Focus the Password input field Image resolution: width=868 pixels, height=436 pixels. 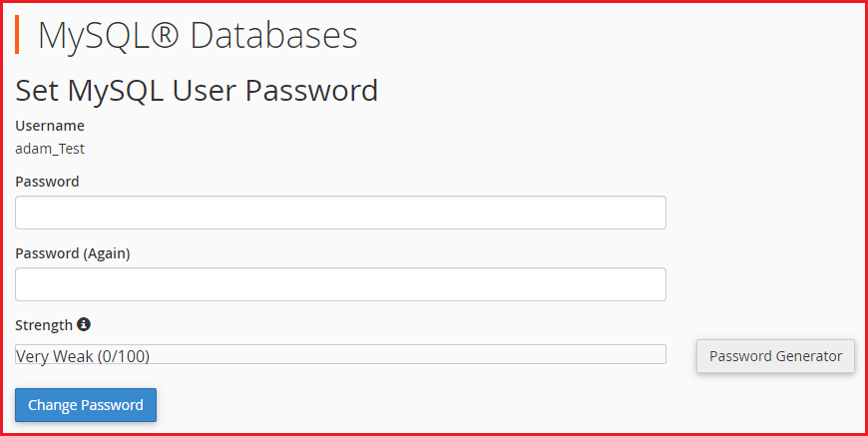click(x=340, y=213)
